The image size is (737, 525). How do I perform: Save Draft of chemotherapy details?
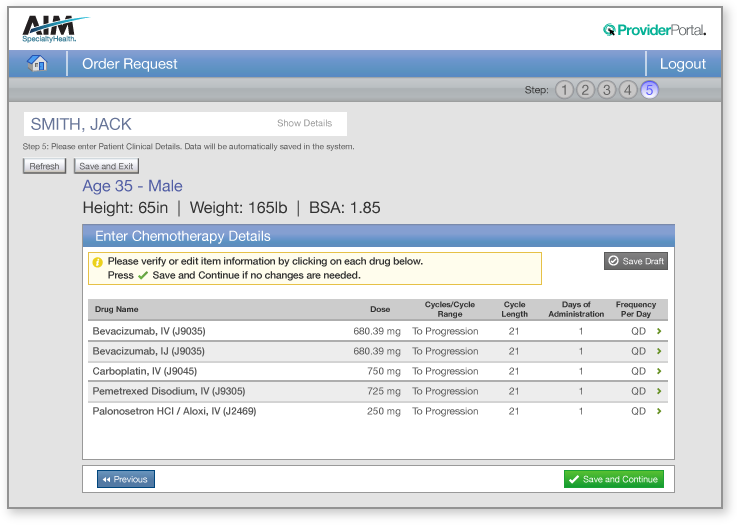(636, 261)
